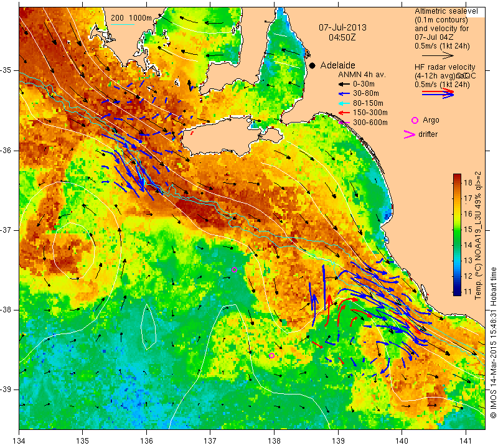
Task: Click the magenta drifter symbol in the legend
Action: click(x=409, y=134)
